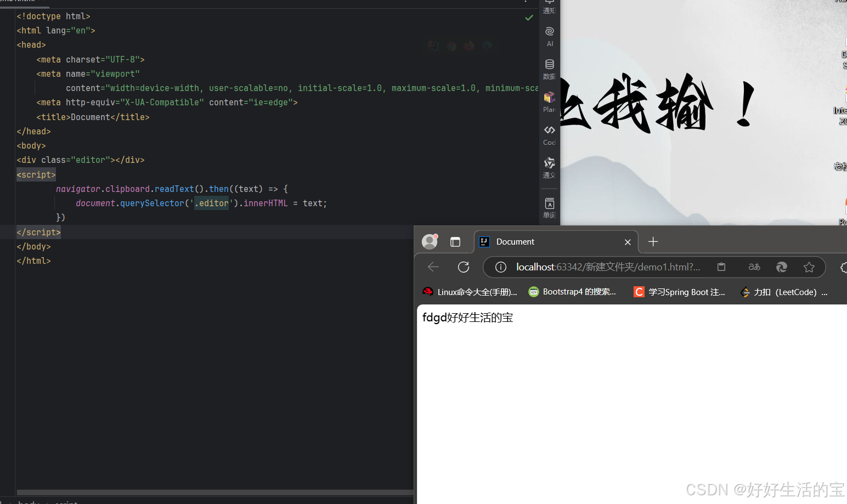Open the Linux命令大全 bookmark

tap(470, 292)
